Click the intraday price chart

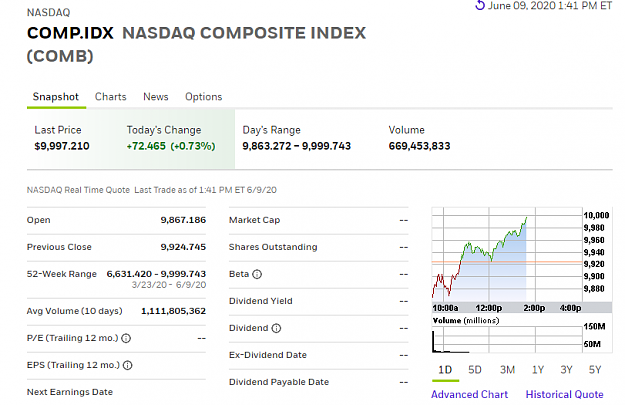(x=507, y=254)
